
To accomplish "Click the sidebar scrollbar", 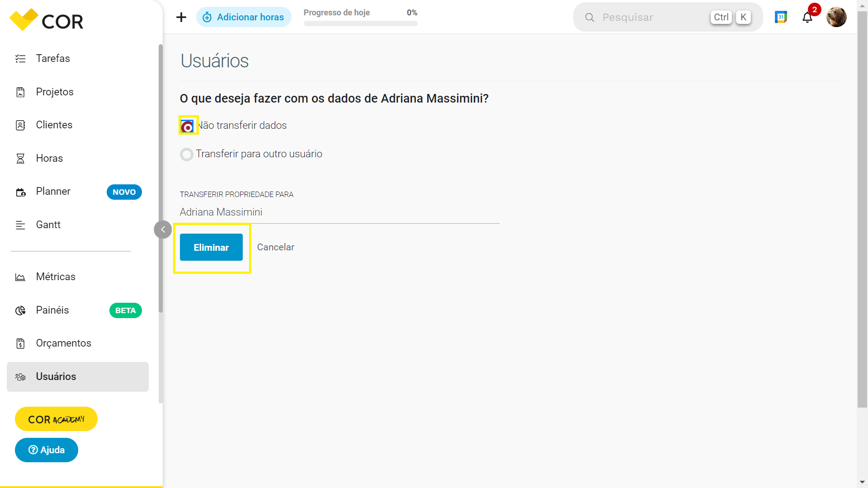I will [x=160, y=178].
